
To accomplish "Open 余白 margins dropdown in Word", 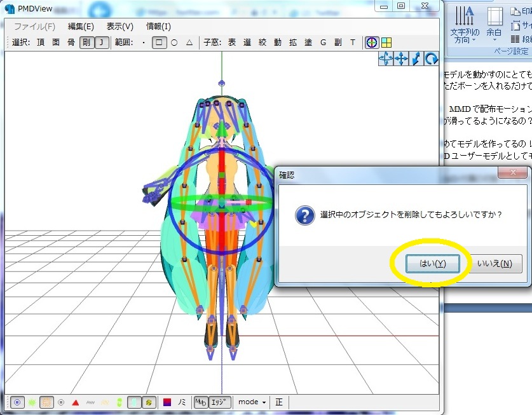I will pos(494,24).
